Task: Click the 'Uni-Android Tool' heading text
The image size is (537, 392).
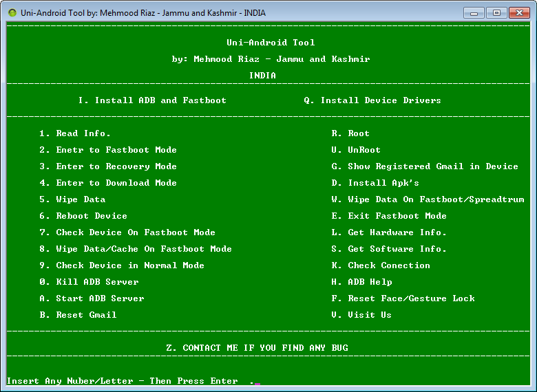Action: 271,43
